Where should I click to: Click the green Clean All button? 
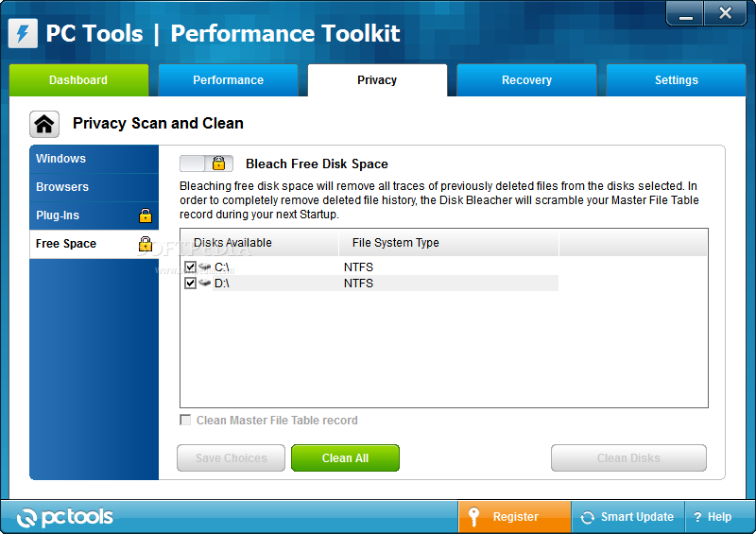345,457
